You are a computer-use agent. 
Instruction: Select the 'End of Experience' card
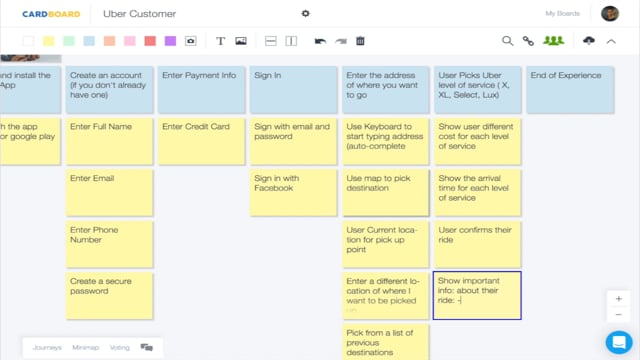pos(570,90)
